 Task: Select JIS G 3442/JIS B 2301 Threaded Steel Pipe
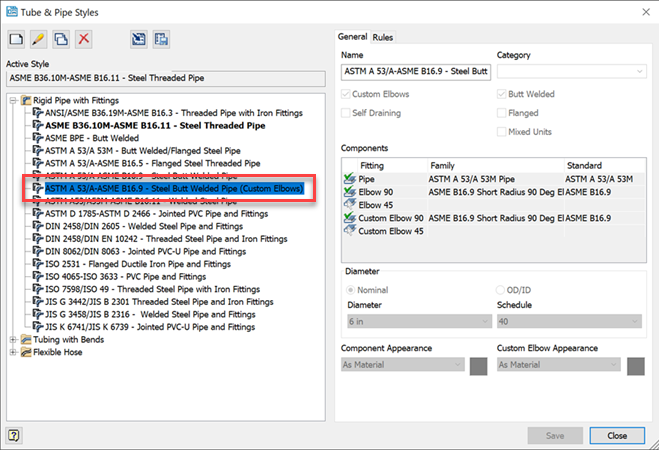coord(159,302)
